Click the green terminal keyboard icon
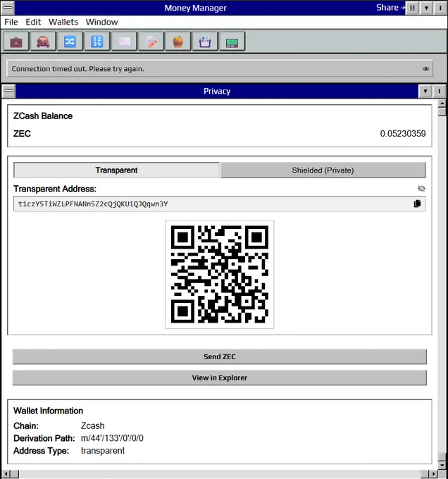The height and width of the screenshot is (479, 448). click(232, 42)
